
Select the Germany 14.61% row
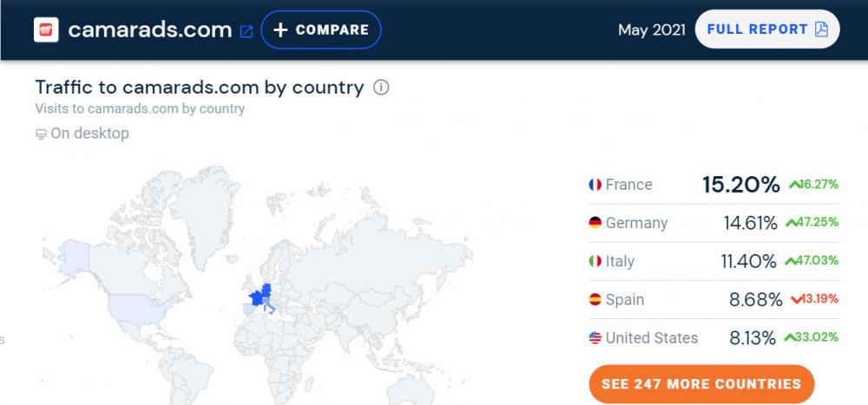coord(713,223)
